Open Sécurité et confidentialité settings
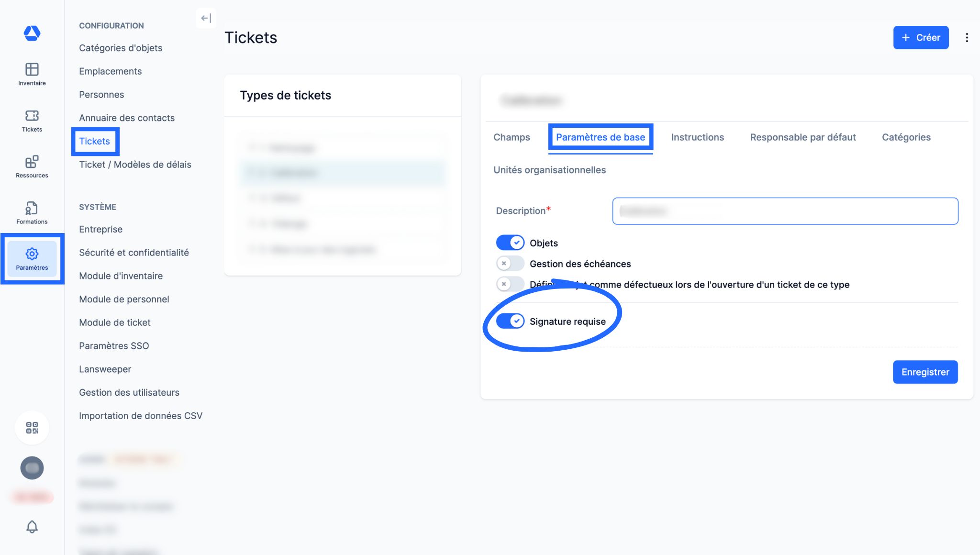Screen dimensions: 980x555 134,253
